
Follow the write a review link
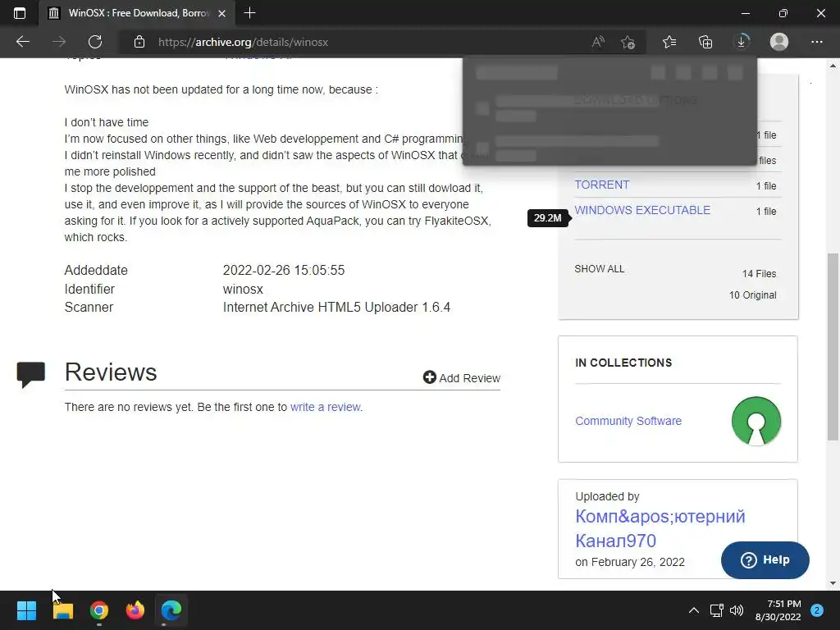tap(325, 407)
